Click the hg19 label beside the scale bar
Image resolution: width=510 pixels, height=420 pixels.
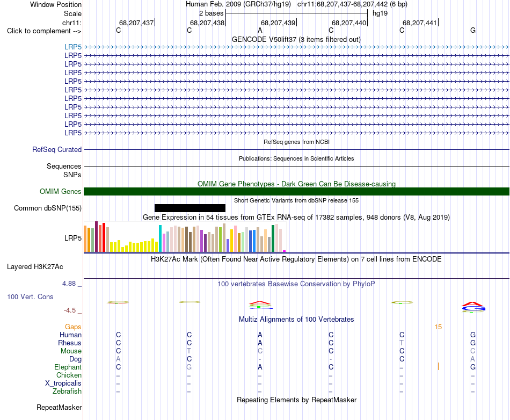click(380, 13)
